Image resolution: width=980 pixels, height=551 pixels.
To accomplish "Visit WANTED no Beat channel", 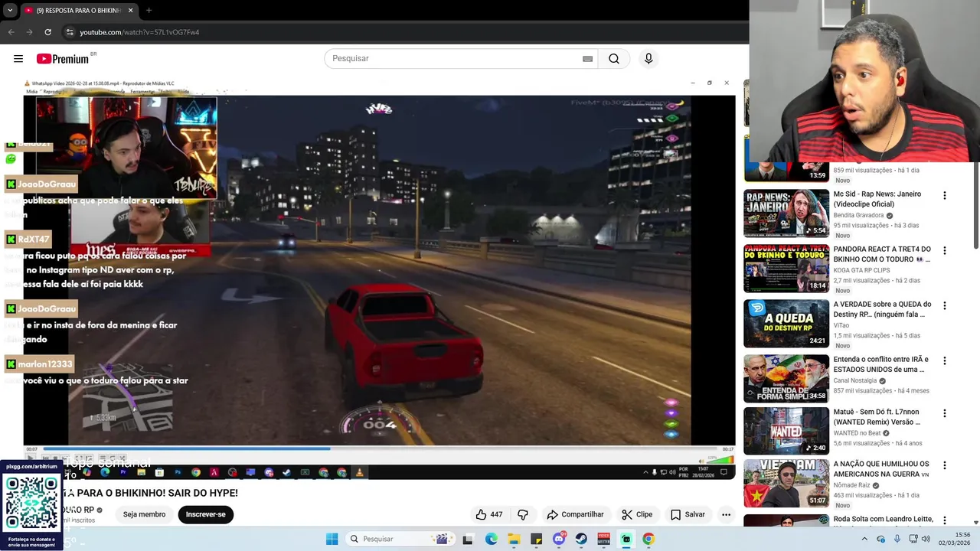I will [x=857, y=433].
